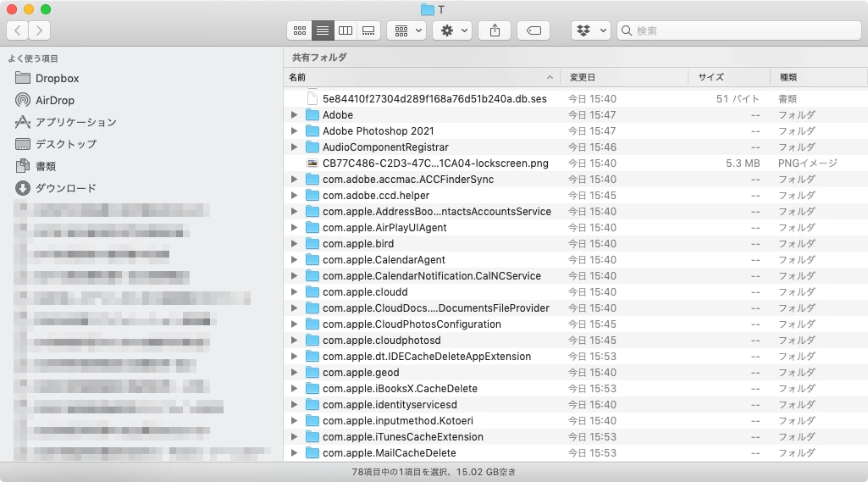The image size is (868, 482).
Task: Select the 5e84410f...db.ses file icon
Action: [312, 98]
